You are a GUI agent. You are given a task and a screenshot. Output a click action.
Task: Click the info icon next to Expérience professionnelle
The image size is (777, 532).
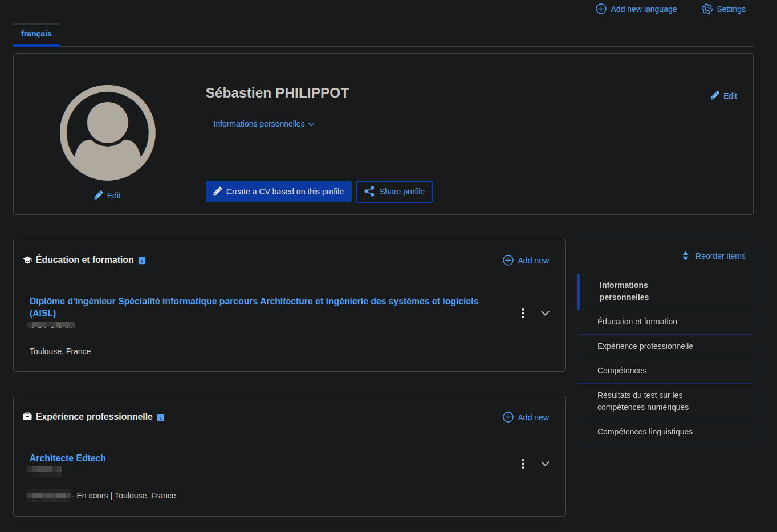pos(161,417)
